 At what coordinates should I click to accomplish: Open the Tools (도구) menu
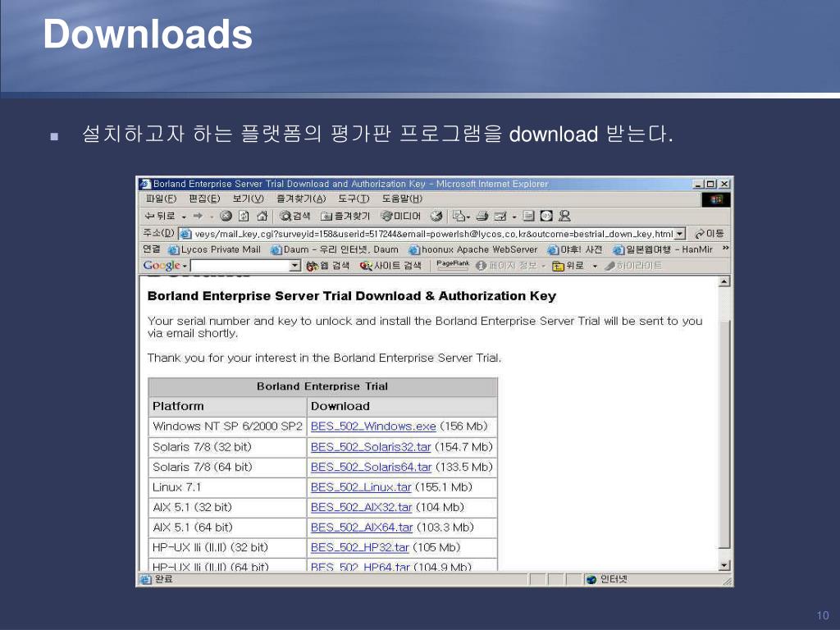[x=354, y=199]
